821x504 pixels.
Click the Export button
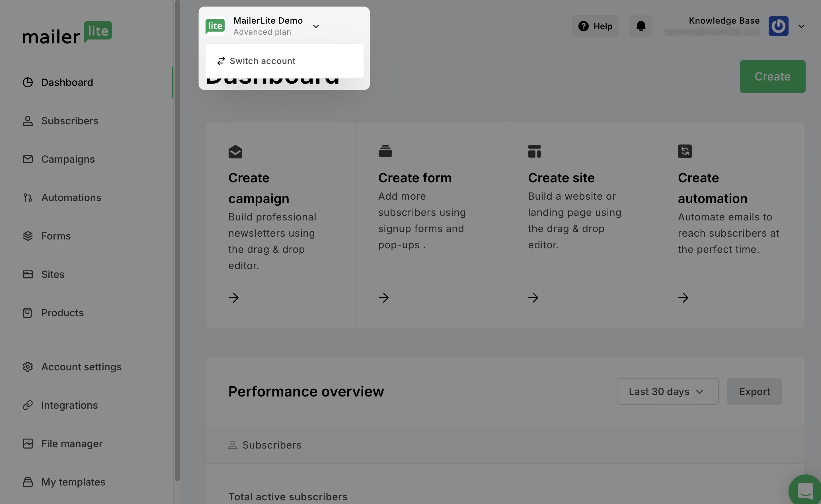click(x=755, y=391)
